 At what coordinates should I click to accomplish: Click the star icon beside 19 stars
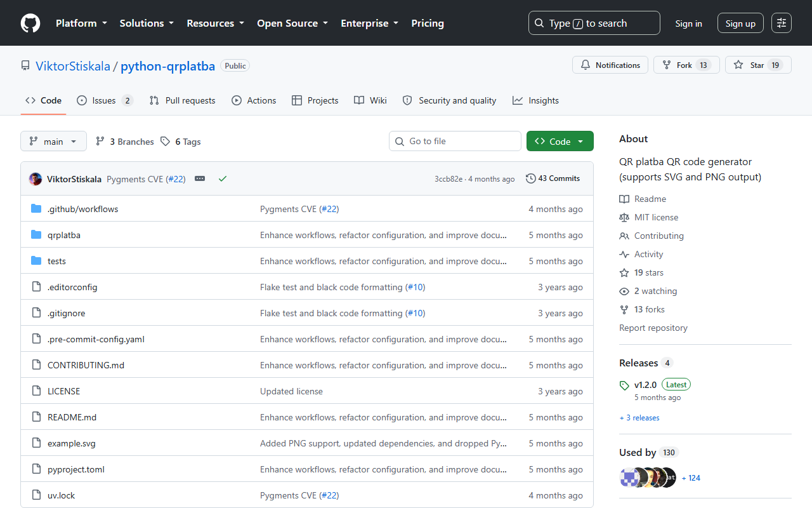tap(624, 272)
